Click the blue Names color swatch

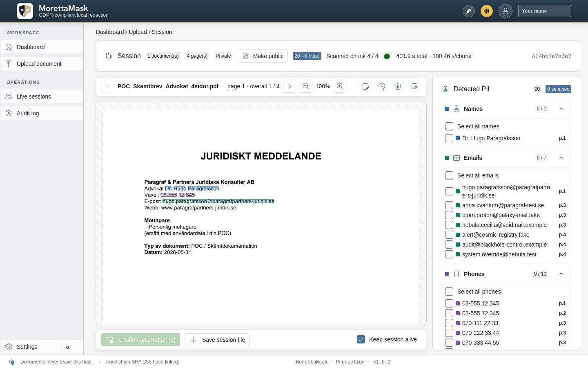tap(447, 109)
